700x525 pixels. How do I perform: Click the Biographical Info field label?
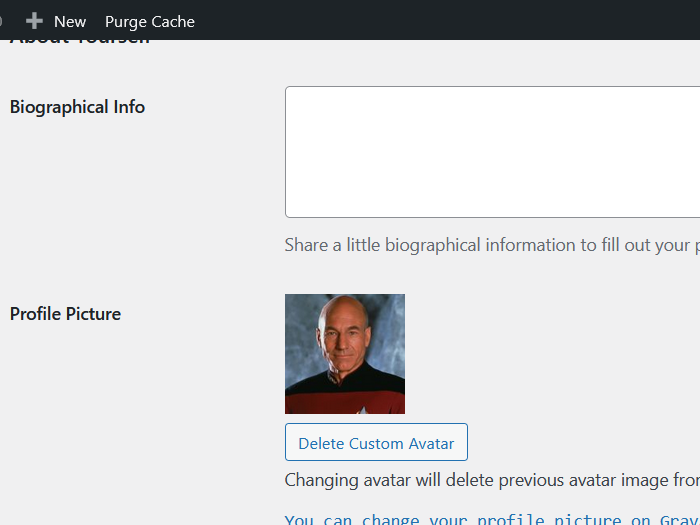77,107
